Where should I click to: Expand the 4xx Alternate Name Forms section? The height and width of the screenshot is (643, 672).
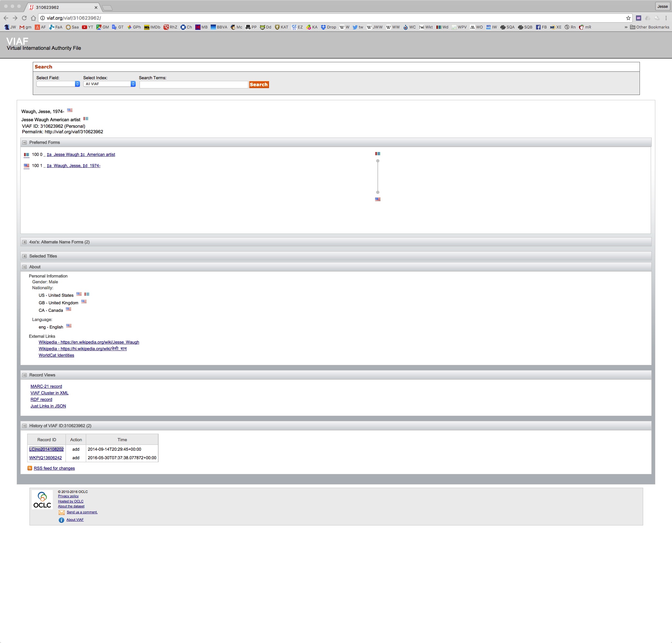point(25,242)
